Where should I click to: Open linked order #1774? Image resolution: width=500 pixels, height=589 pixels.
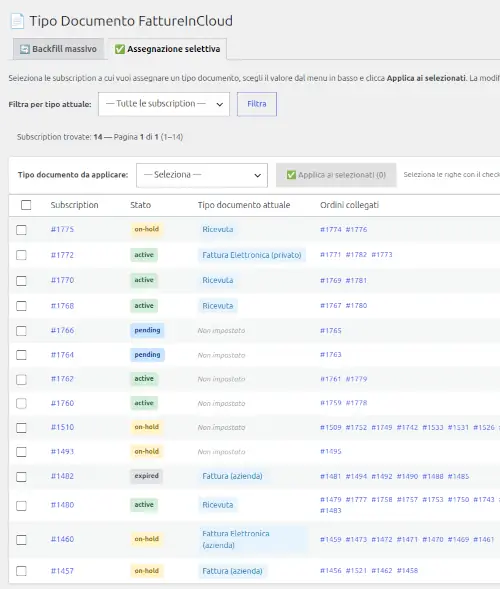tap(331, 230)
